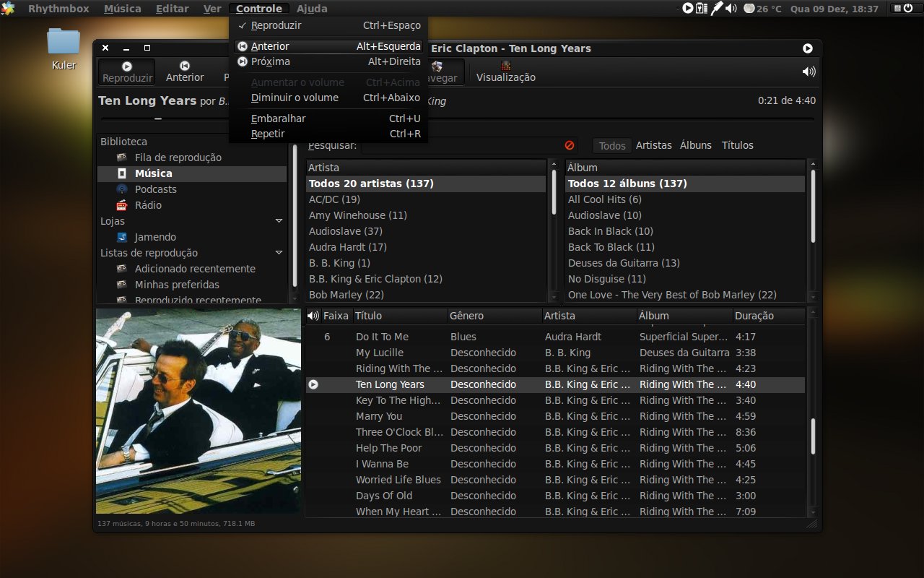924x578 pixels.
Task: Select Amy Winehouse (11) artist
Action: click(426, 215)
